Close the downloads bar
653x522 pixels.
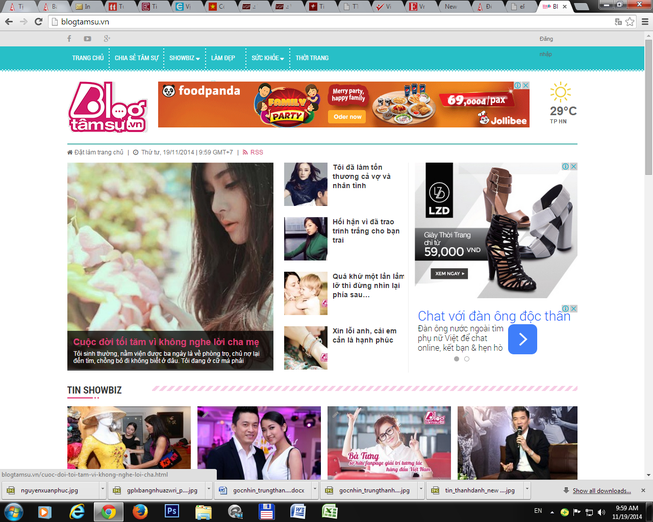pyautogui.click(x=643, y=490)
